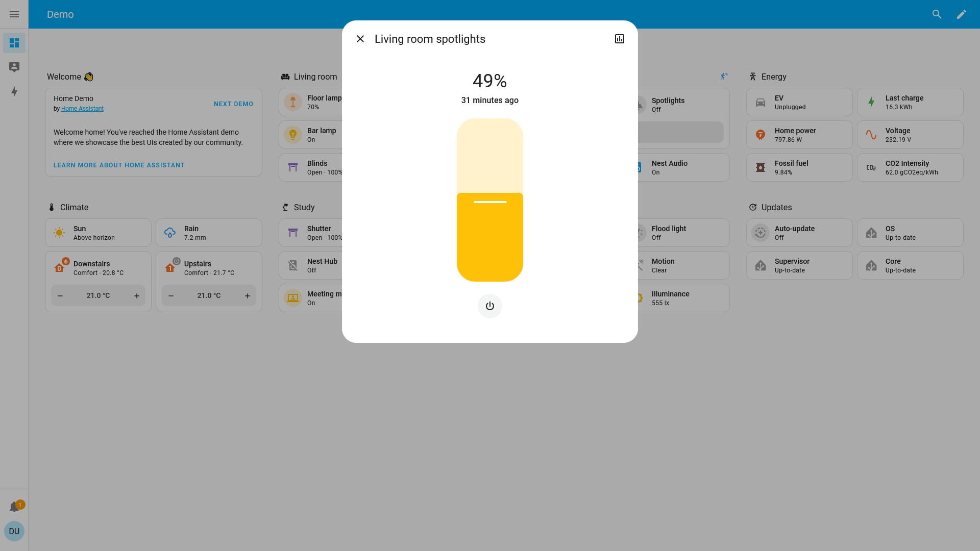Open the sidebar hamburger menu
Image resolution: width=980 pixels, height=551 pixels.
(x=14, y=14)
